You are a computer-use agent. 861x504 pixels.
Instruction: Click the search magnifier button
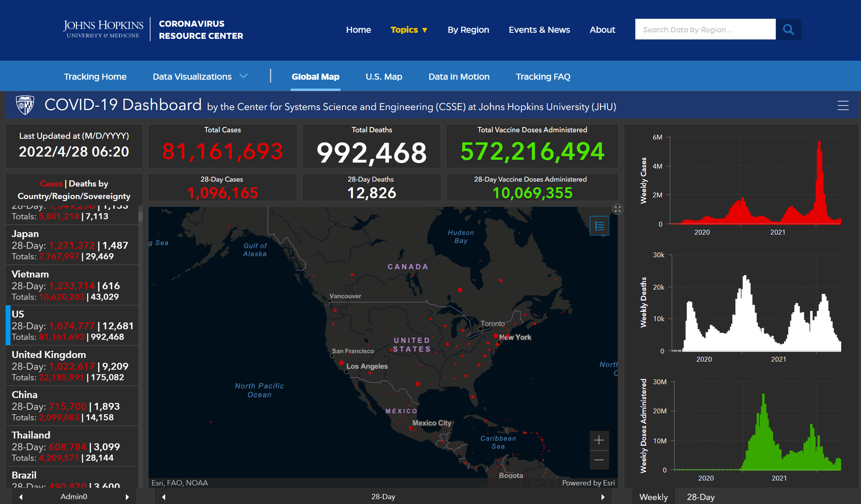coord(788,30)
